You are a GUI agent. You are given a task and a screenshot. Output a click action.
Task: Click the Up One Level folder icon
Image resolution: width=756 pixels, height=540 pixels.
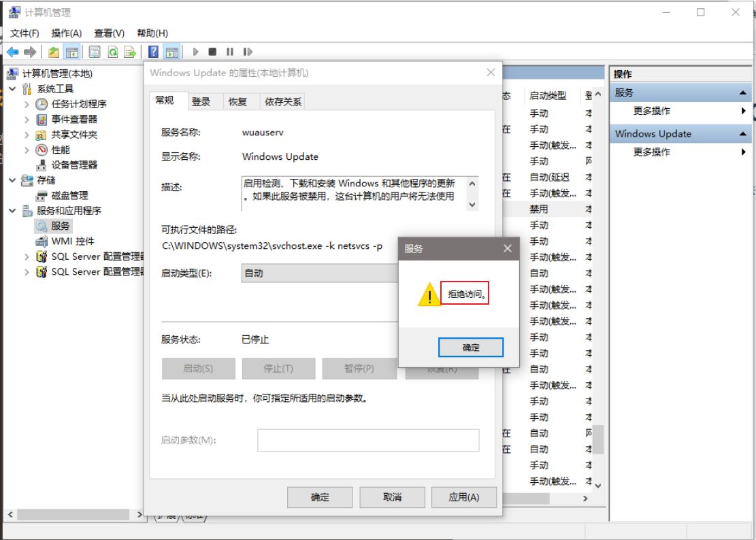(54, 52)
